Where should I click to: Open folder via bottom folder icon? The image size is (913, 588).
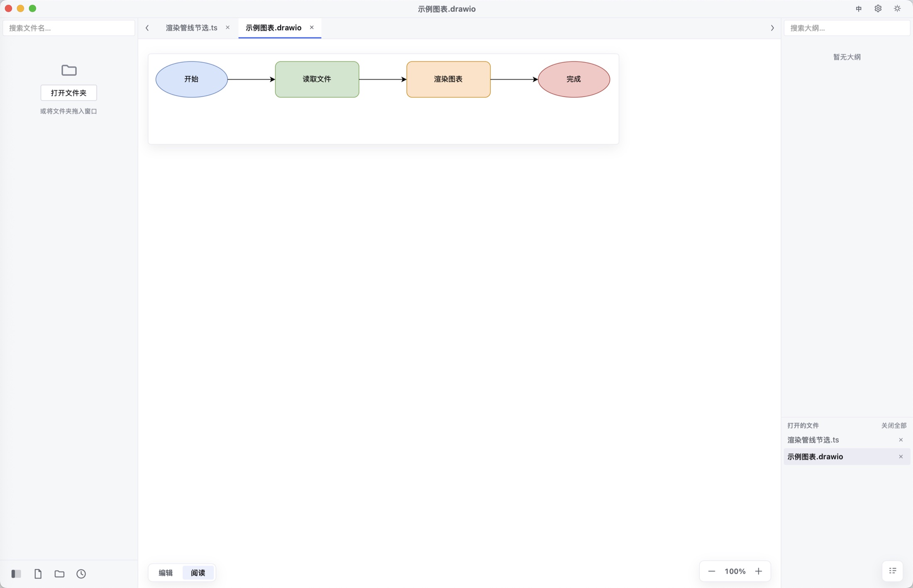coord(59,574)
